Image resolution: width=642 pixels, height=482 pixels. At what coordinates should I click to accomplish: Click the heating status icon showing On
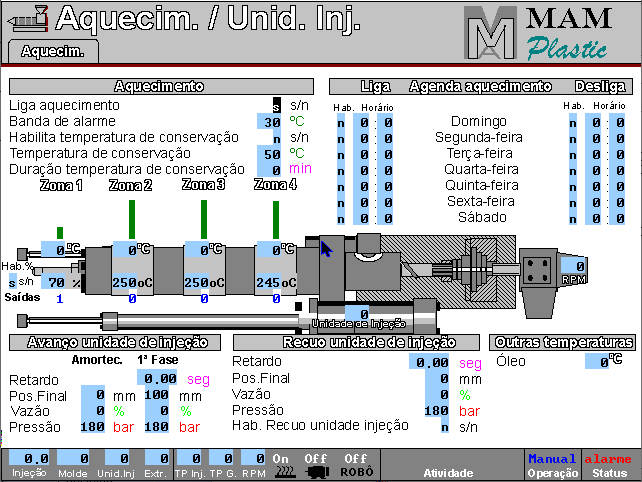[281, 465]
